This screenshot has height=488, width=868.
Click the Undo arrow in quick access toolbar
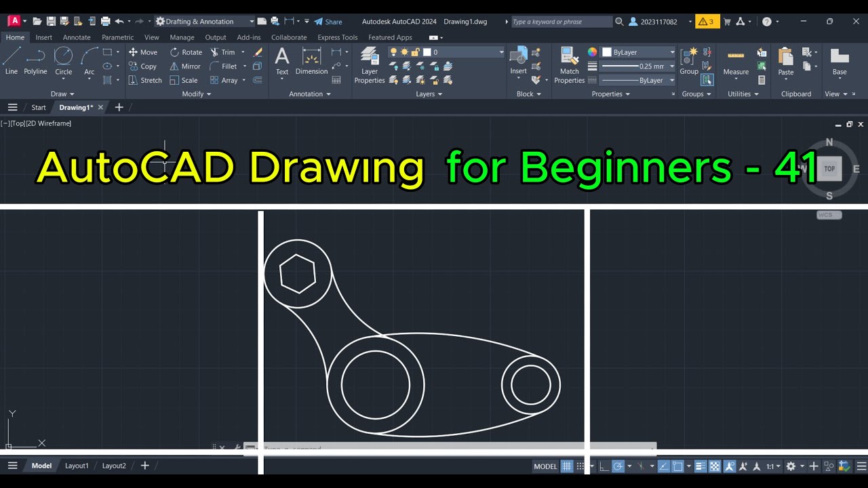(x=119, y=22)
